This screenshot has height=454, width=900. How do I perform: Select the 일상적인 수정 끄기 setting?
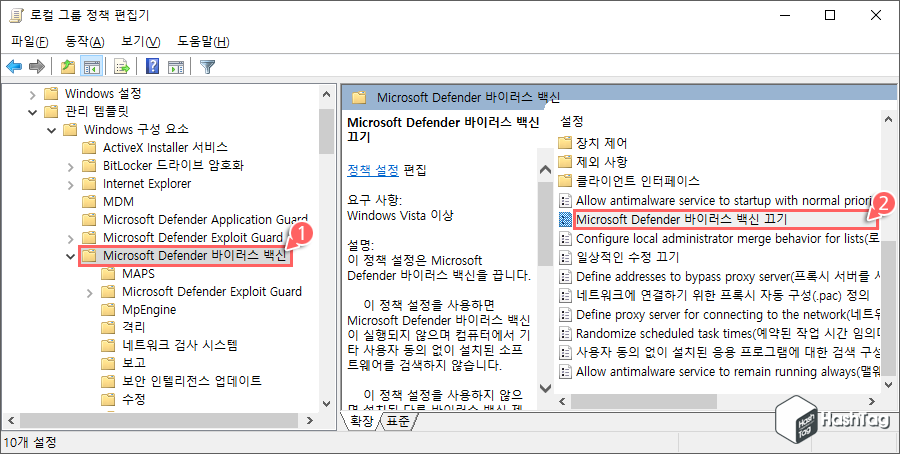click(x=627, y=257)
